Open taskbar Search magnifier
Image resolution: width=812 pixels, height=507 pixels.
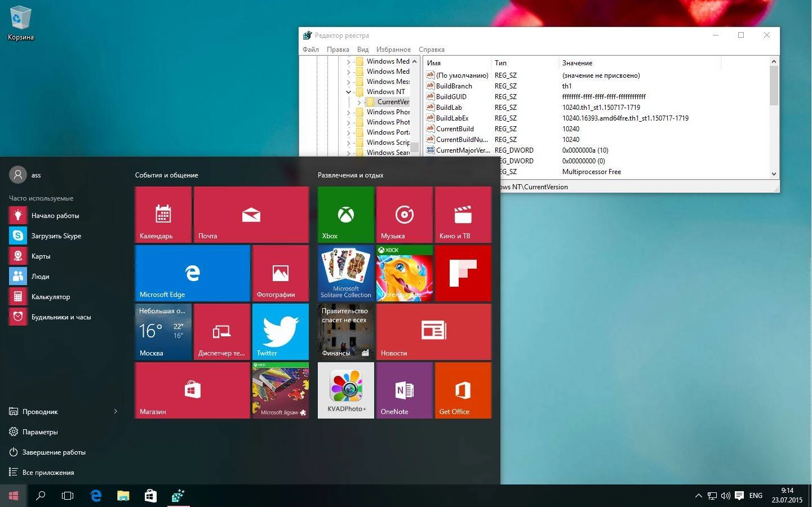[x=41, y=496]
